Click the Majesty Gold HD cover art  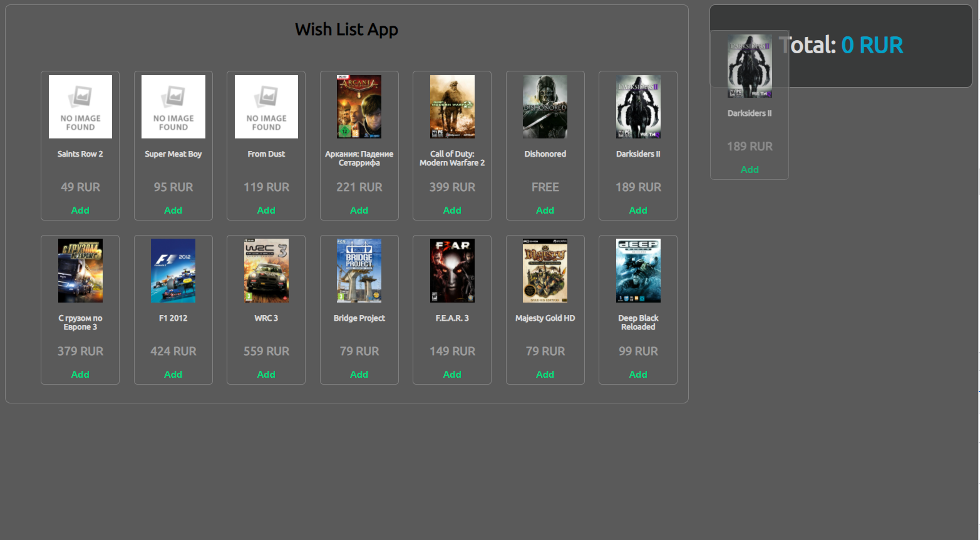click(545, 271)
